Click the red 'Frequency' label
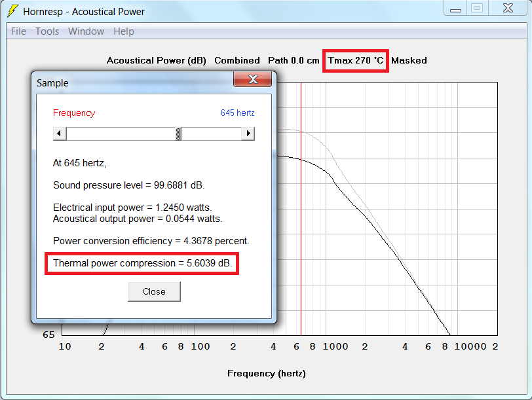Viewport: 532px width, 400px height. pyautogui.click(x=74, y=113)
